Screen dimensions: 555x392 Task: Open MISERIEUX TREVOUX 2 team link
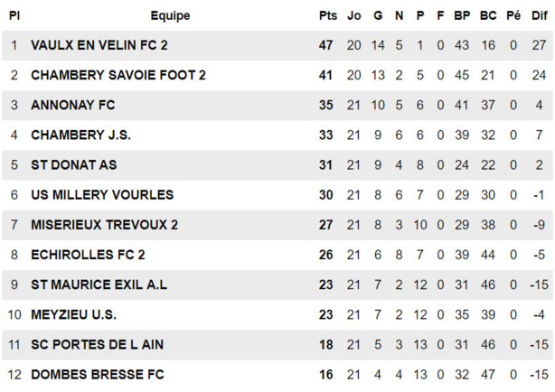point(105,224)
